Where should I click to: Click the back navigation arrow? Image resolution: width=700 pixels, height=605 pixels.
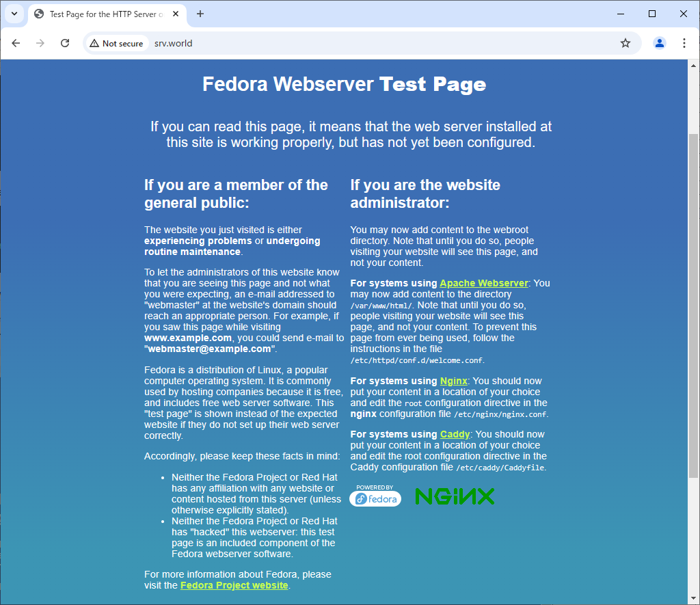pyautogui.click(x=16, y=43)
